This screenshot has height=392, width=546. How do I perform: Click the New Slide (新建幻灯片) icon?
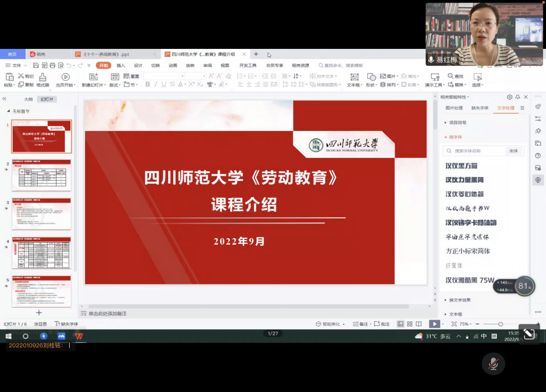pyautogui.click(x=93, y=77)
